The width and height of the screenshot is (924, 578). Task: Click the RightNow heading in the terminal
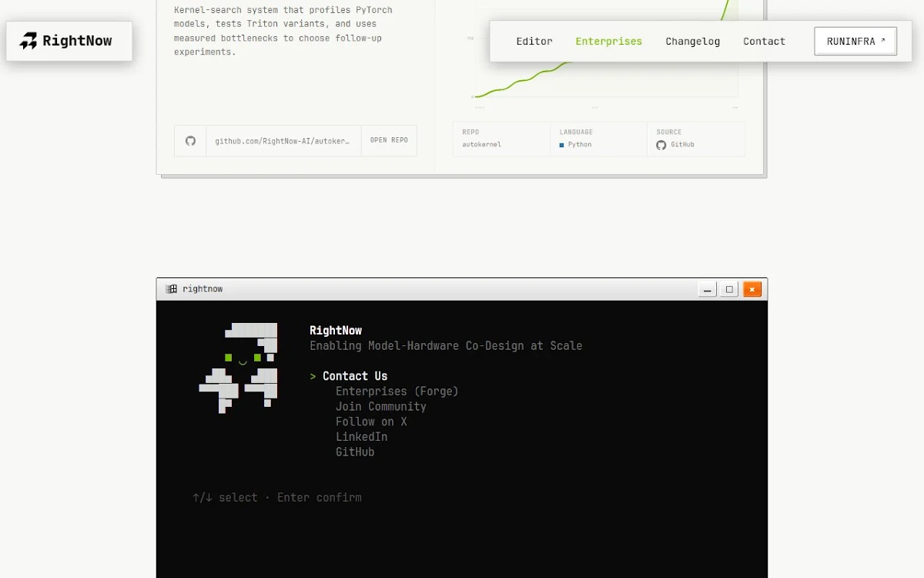coord(336,331)
